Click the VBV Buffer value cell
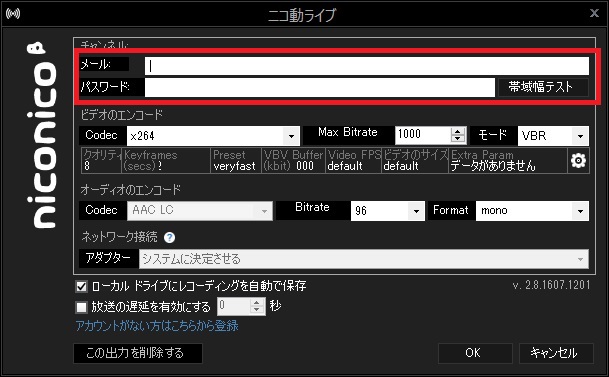The width and height of the screenshot is (609, 377). [293, 160]
